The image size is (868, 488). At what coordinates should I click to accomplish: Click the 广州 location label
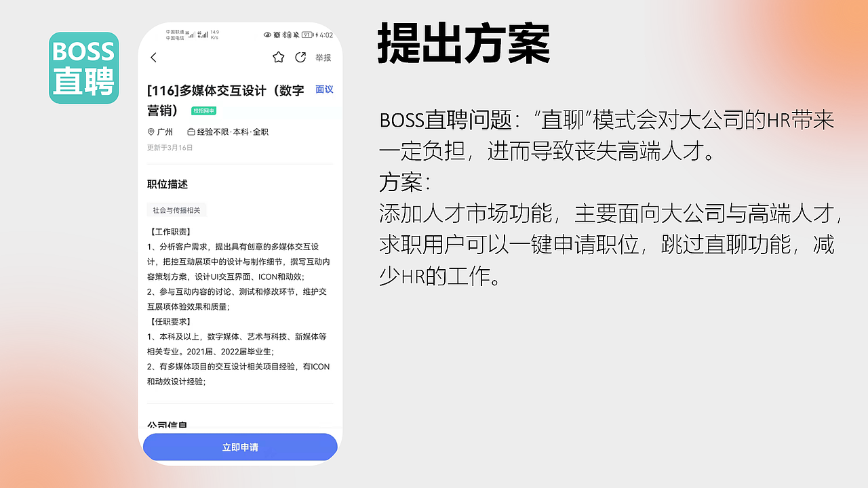(165, 132)
